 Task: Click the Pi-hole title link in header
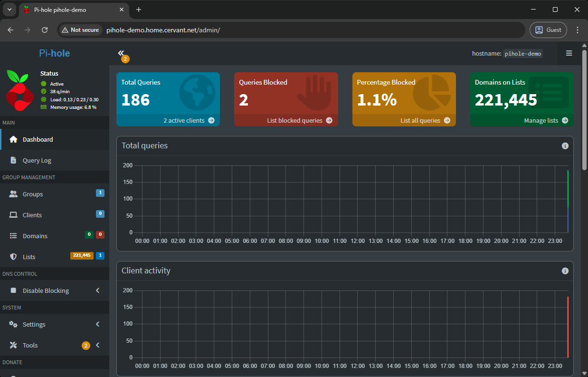(54, 53)
